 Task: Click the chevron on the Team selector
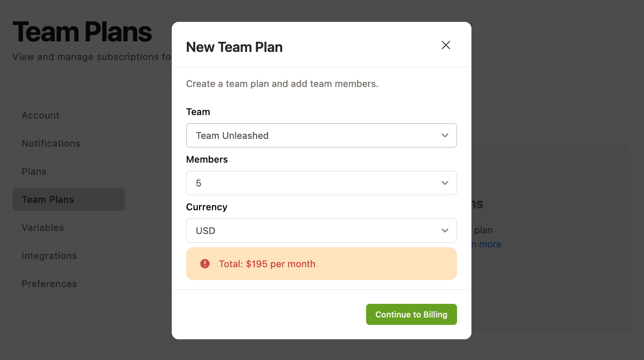coord(445,135)
